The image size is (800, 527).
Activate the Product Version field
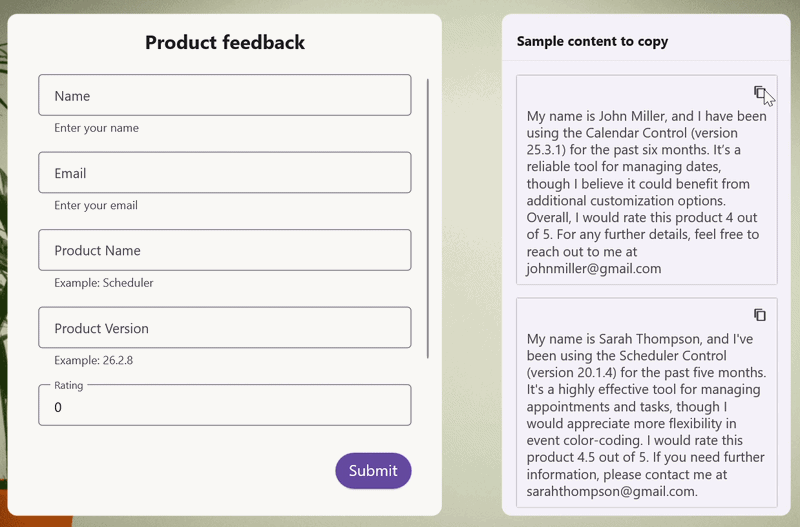click(x=224, y=328)
